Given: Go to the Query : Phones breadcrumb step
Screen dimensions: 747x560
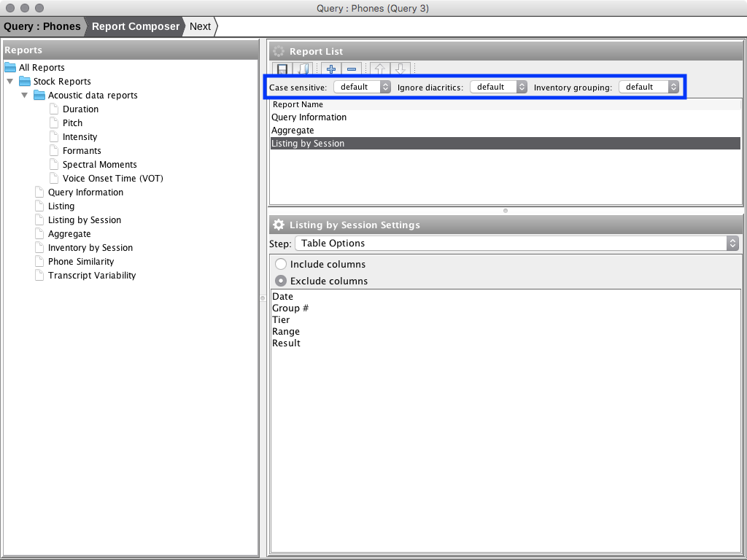Looking at the screenshot, I should point(42,26).
